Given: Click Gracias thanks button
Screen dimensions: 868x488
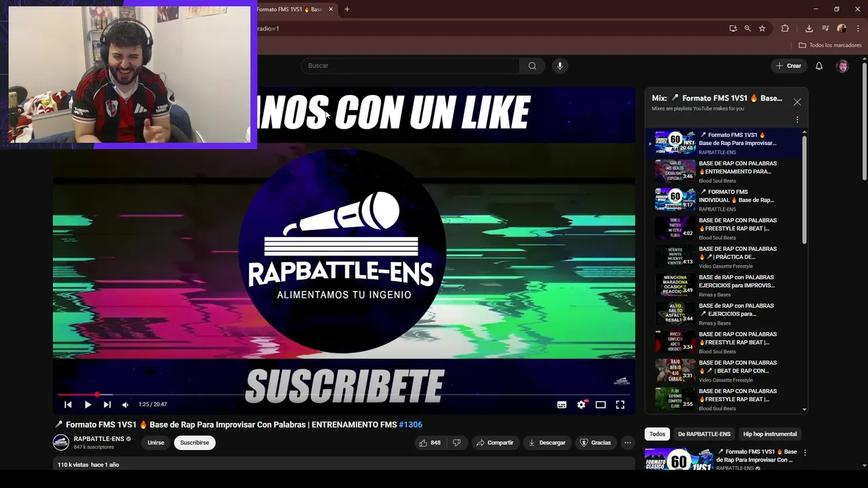Looking at the screenshot, I should [595, 443].
